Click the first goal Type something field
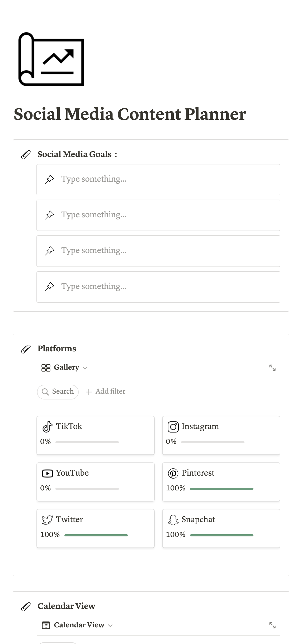 point(158,180)
